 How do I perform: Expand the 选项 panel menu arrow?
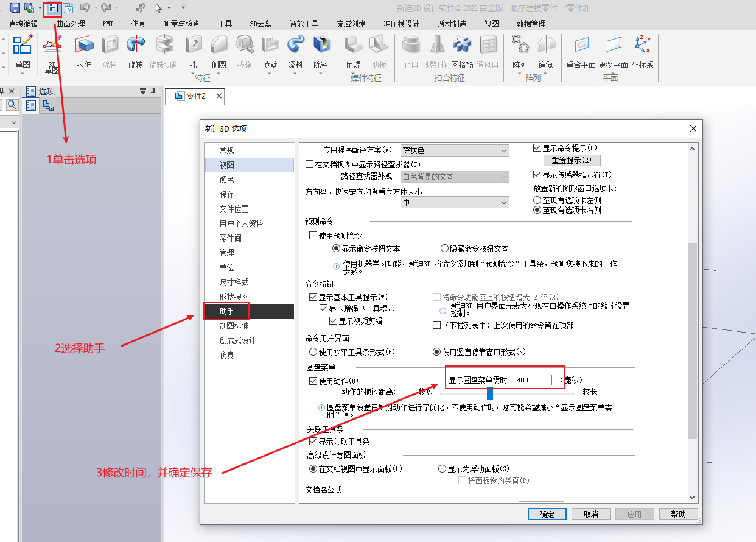coord(143,91)
